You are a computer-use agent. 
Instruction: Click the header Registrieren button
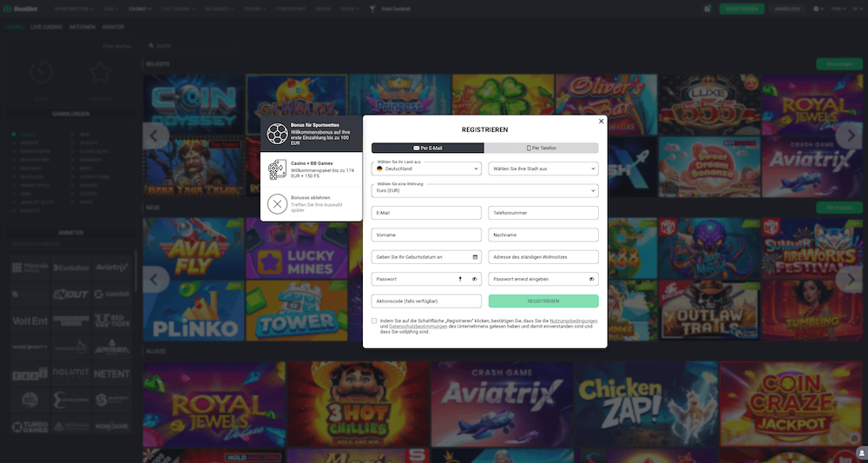click(x=742, y=9)
